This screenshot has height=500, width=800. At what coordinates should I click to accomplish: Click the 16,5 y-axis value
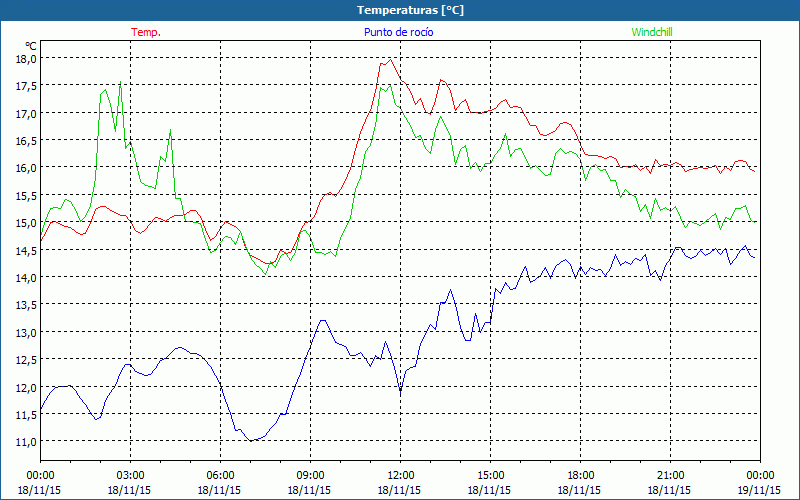pyautogui.click(x=26, y=140)
